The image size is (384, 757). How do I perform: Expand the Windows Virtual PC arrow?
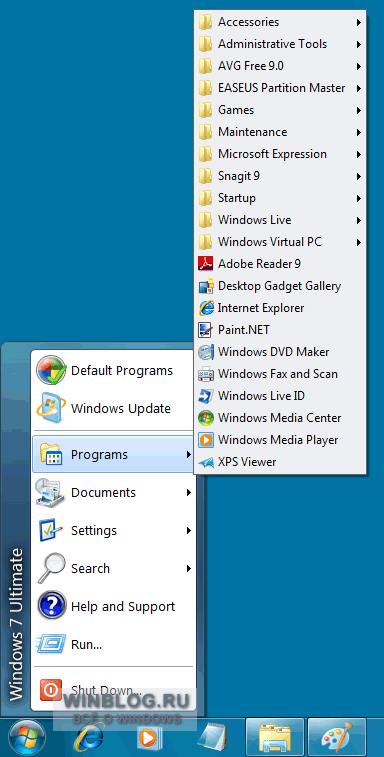click(x=359, y=242)
